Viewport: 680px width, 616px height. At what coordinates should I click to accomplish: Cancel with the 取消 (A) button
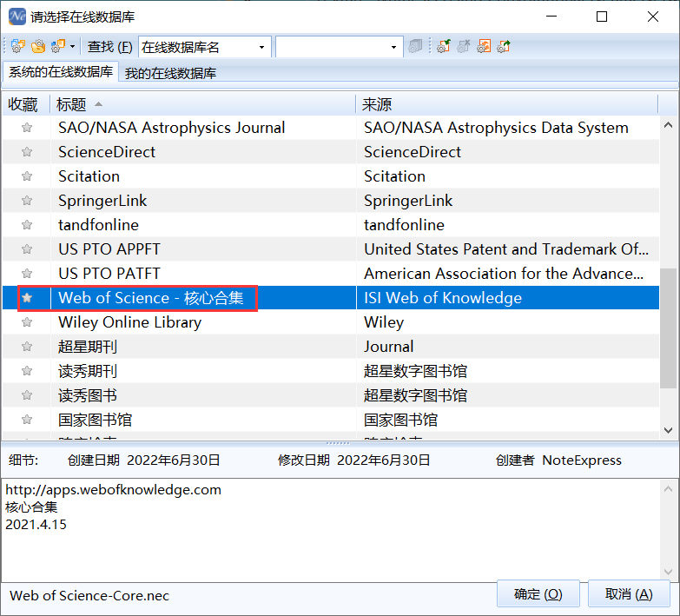629,594
